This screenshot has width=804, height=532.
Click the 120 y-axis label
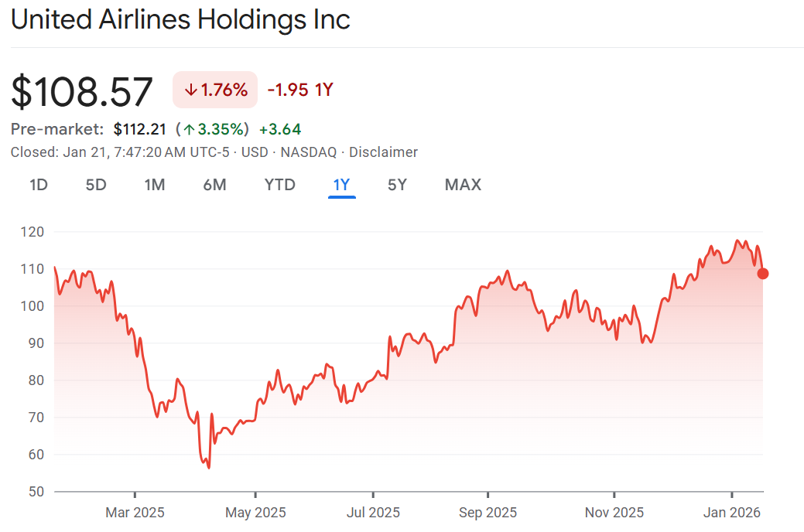[x=31, y=232]
